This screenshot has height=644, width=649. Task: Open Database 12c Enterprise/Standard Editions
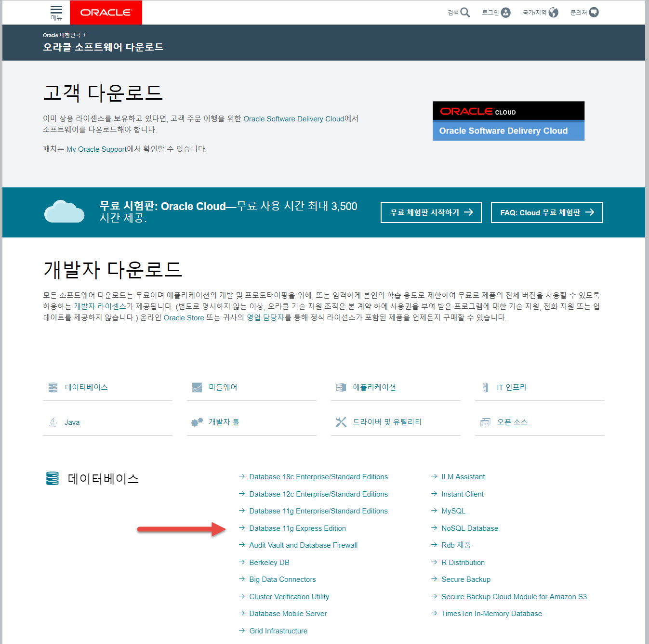click(318, 494)
